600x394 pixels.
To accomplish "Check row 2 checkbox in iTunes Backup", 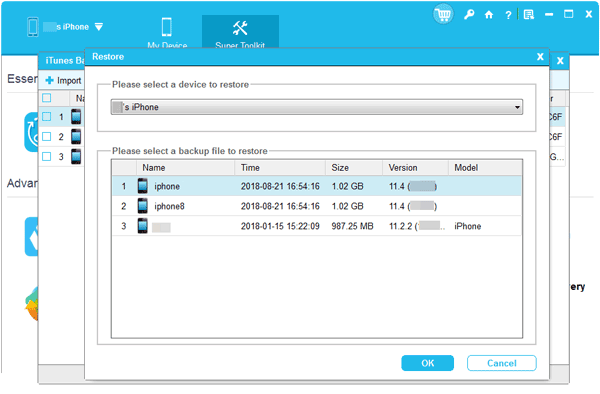I will 47,137.
